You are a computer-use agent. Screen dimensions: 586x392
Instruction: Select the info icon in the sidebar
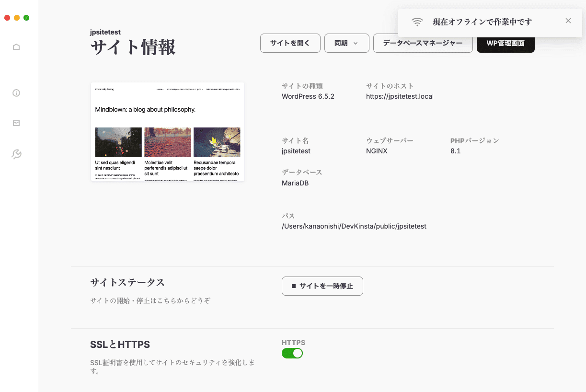click(16, 93)
